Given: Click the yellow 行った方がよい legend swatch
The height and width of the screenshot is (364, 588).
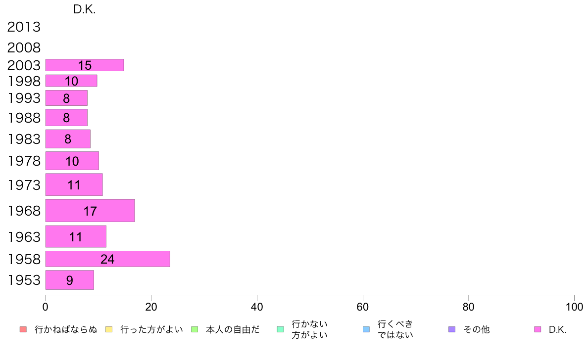Looking at the screenshot, I should point(108,329).
